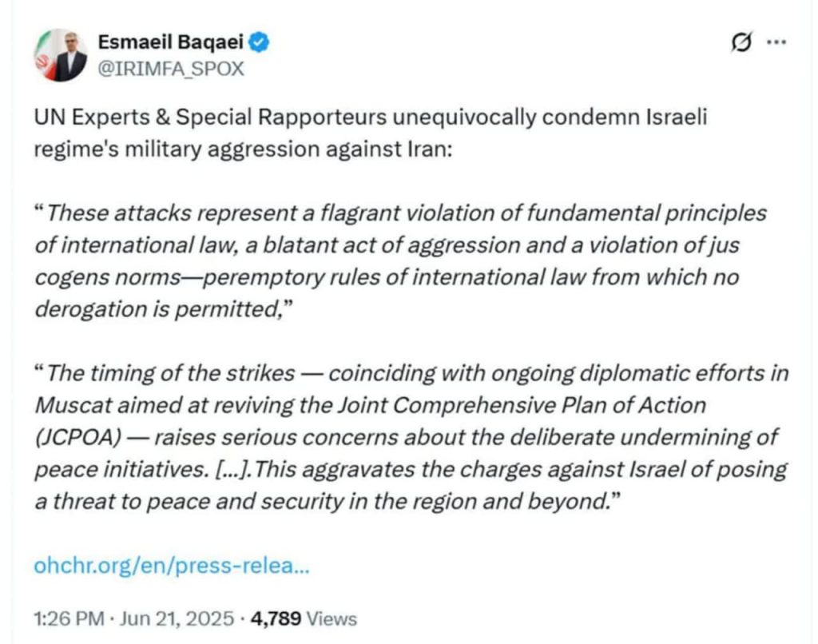Click the 'These attacks represent' quote line

click(401, 213)
